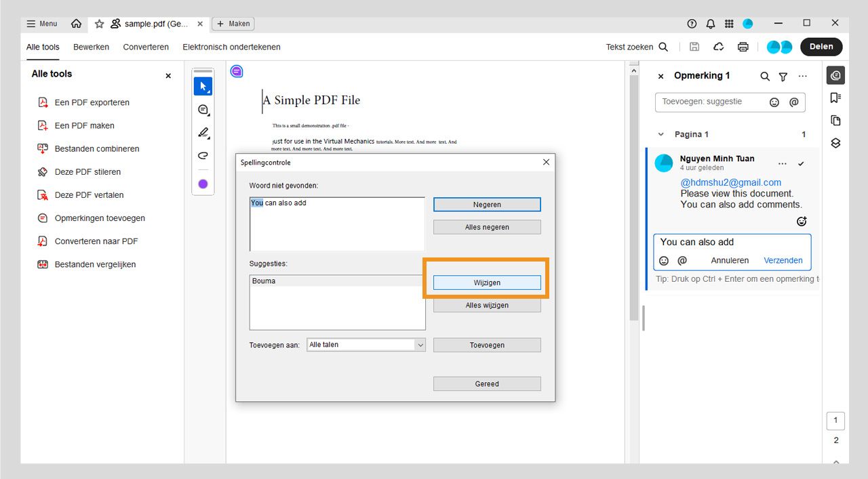Screen dimensions: 868x479
Task: Click the purple comment marker on the page
Action: point(237,71)
